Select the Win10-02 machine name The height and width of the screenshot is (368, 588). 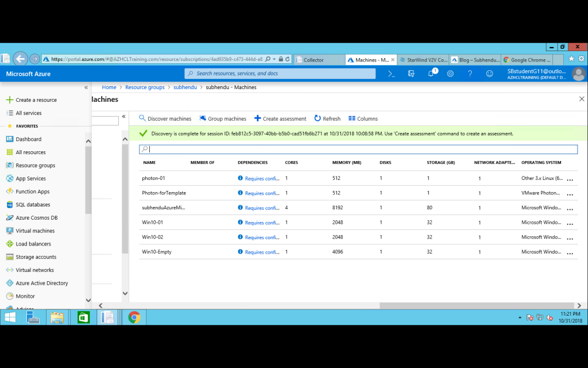click(152, 237)
